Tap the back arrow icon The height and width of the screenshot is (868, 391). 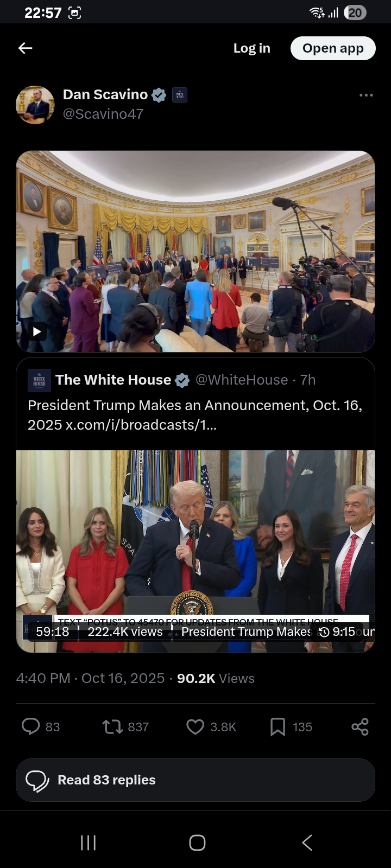26,48
